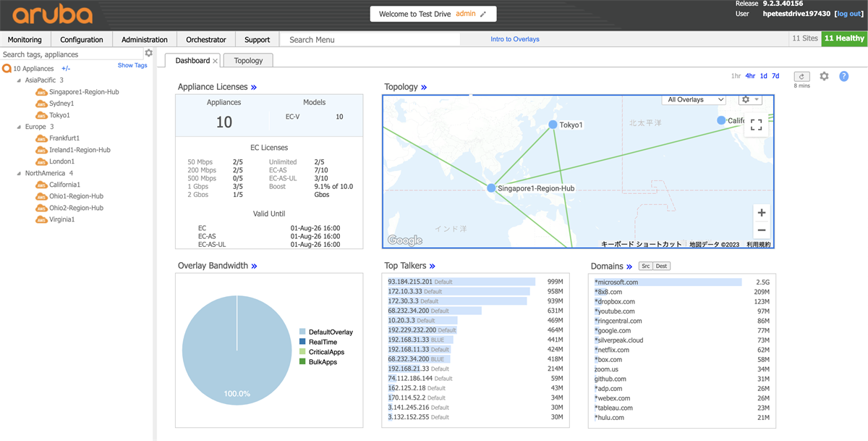
Task: Click the pencil edit icon beside admin
Action: point(483,14)
